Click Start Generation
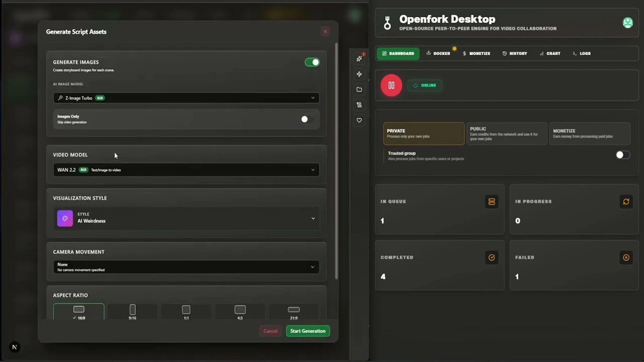 tap(308, 331)
